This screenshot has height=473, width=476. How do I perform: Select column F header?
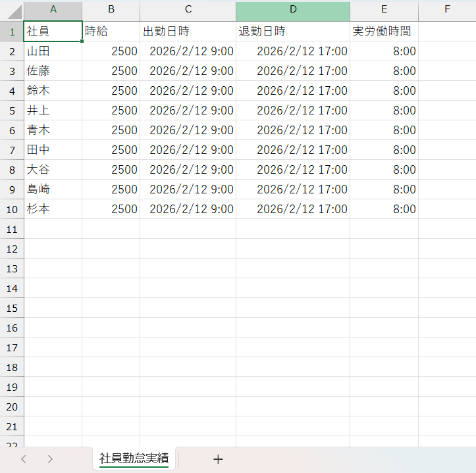[x=447, y=9]
